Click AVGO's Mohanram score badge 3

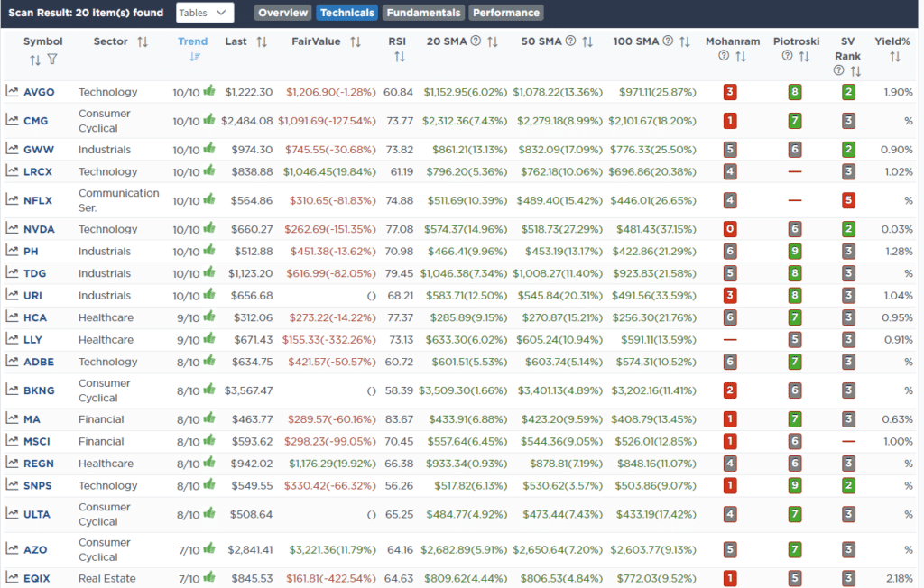point(730,92)
